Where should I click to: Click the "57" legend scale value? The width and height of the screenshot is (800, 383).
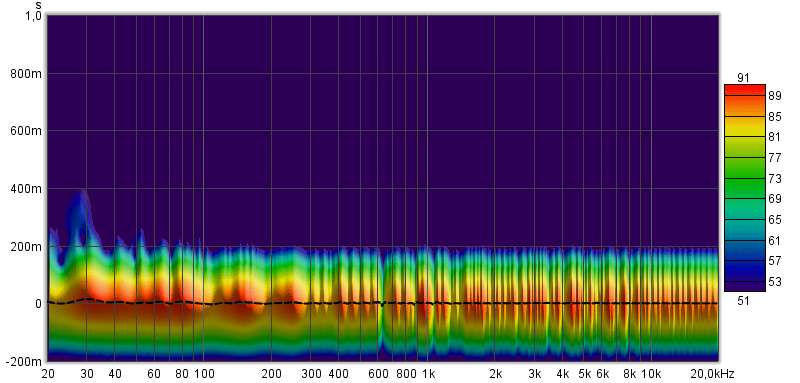776,261
